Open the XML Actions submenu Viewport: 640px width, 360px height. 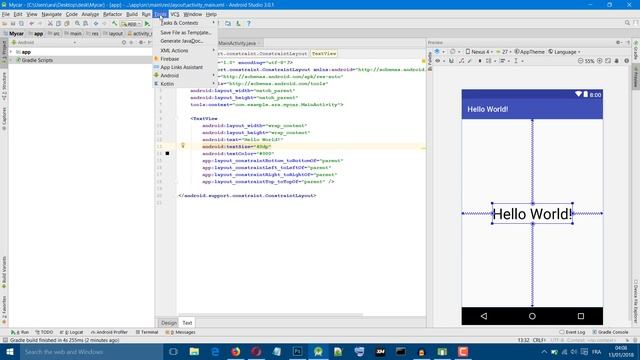[x=185, y=51]
